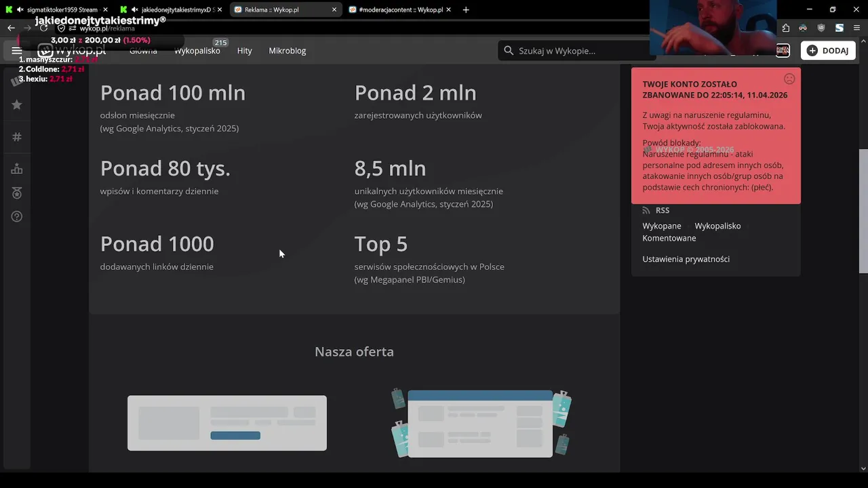Open the browser extensions puzzle icon
Viewport: 868px width, 488px height.
click(785, 28)
